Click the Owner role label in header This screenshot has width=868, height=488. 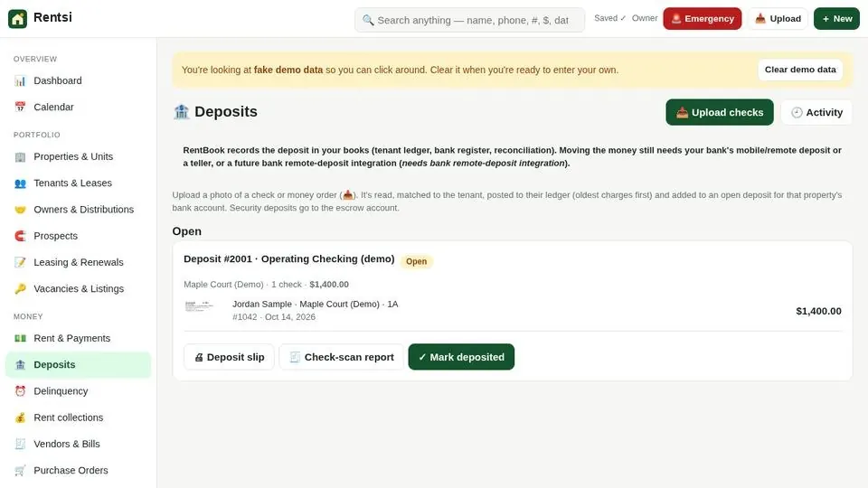[645, 18]
